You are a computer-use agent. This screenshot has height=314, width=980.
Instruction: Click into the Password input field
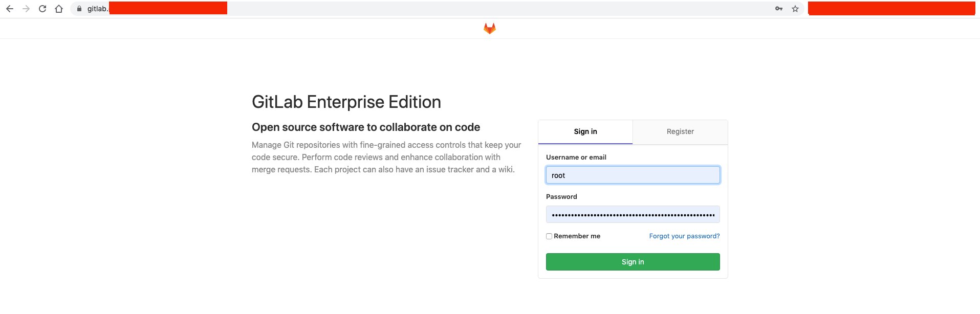633,215
